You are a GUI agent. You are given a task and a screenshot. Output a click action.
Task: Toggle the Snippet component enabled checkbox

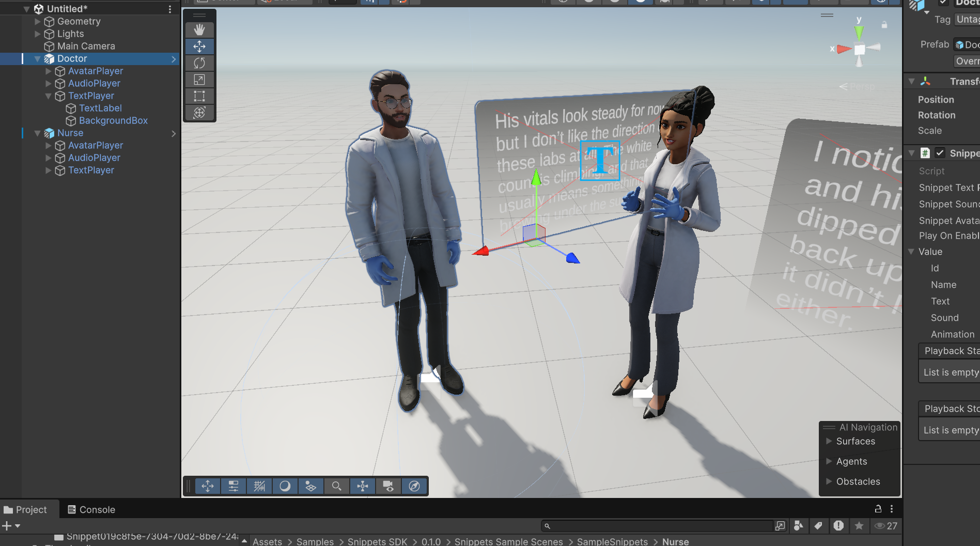coord(940,153)
